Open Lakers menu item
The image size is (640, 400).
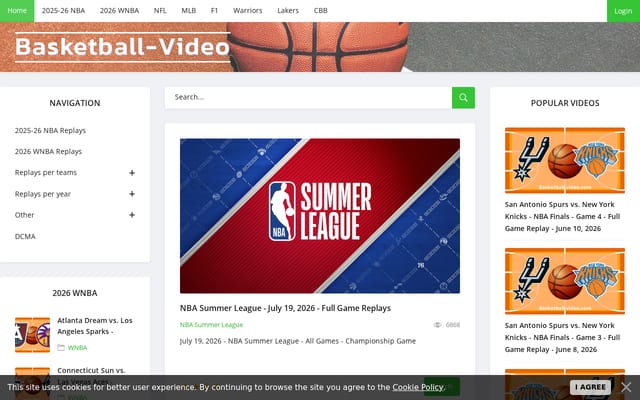pyautogui.click(x=288, y=11)
